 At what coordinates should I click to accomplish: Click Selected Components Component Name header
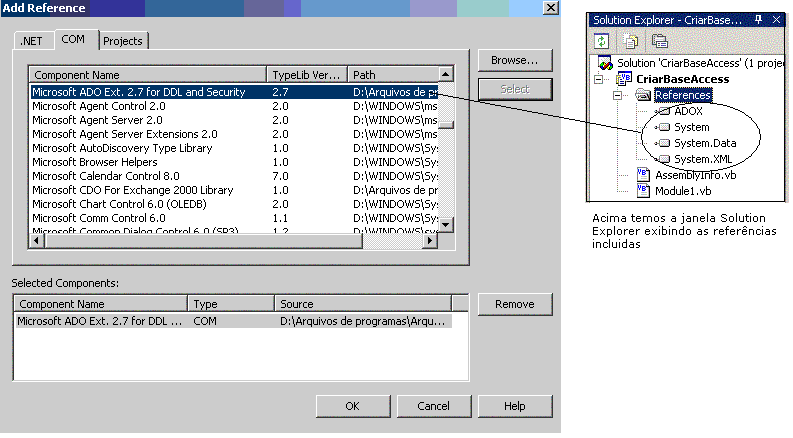(101, 304)
